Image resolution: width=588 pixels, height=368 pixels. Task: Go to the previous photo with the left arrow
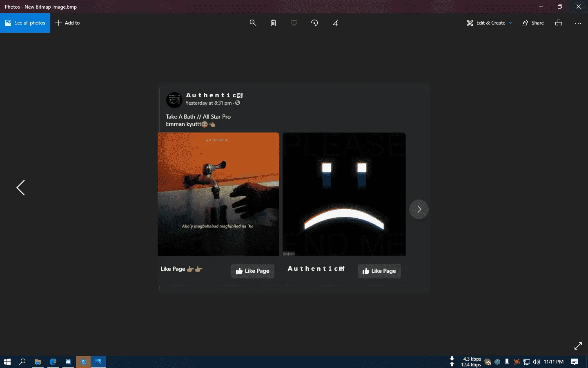(21, 188)
